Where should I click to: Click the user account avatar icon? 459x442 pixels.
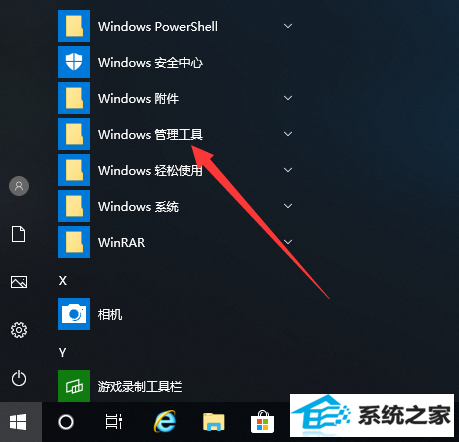(x=19, y=186)
